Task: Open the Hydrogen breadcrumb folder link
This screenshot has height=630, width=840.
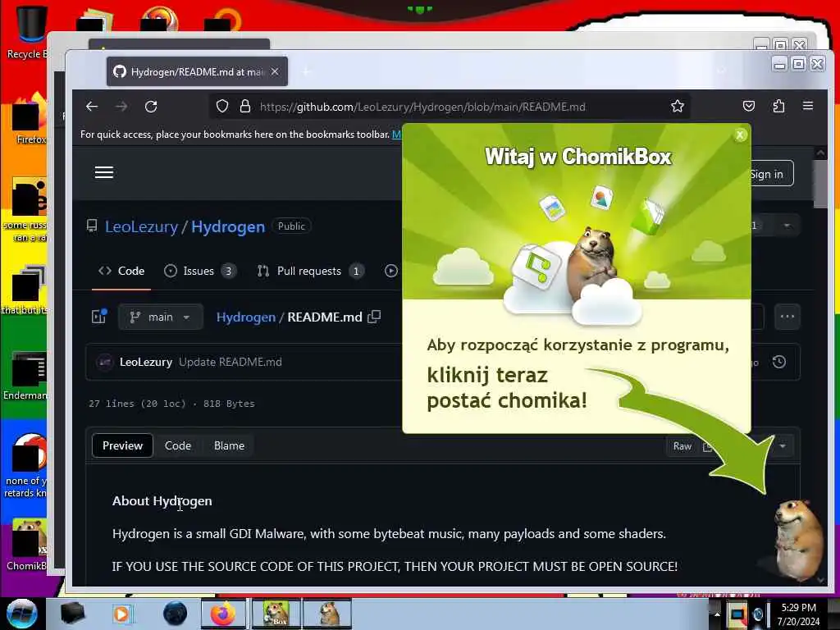Action: click(x=246, y=317)
